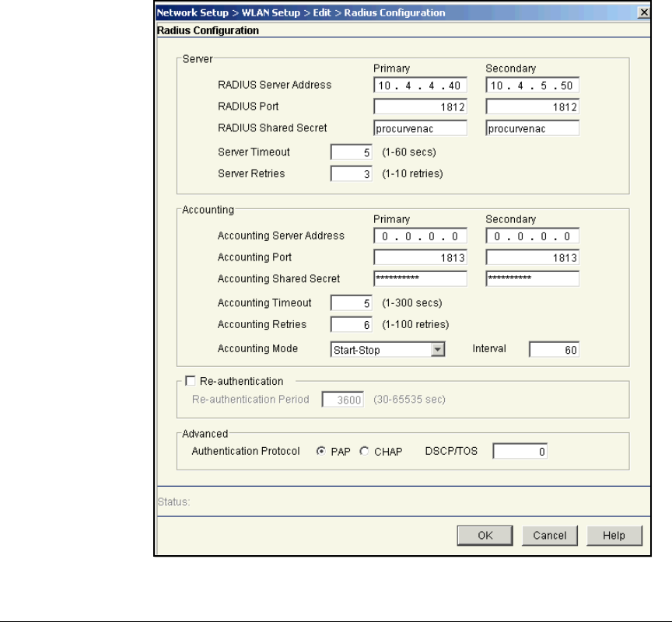Click the Primary Accounting Server Address field

click(x=420, y=236)
